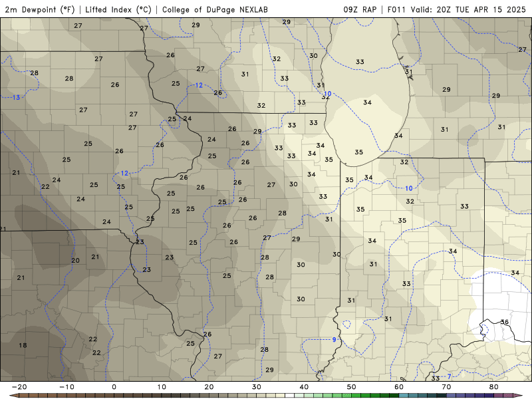
Task: Click the color scale label "70"
Action: (446, 387)
